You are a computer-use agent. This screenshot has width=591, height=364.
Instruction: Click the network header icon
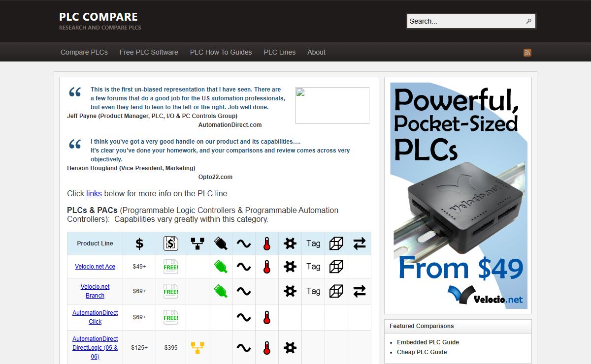coord(197,243)
